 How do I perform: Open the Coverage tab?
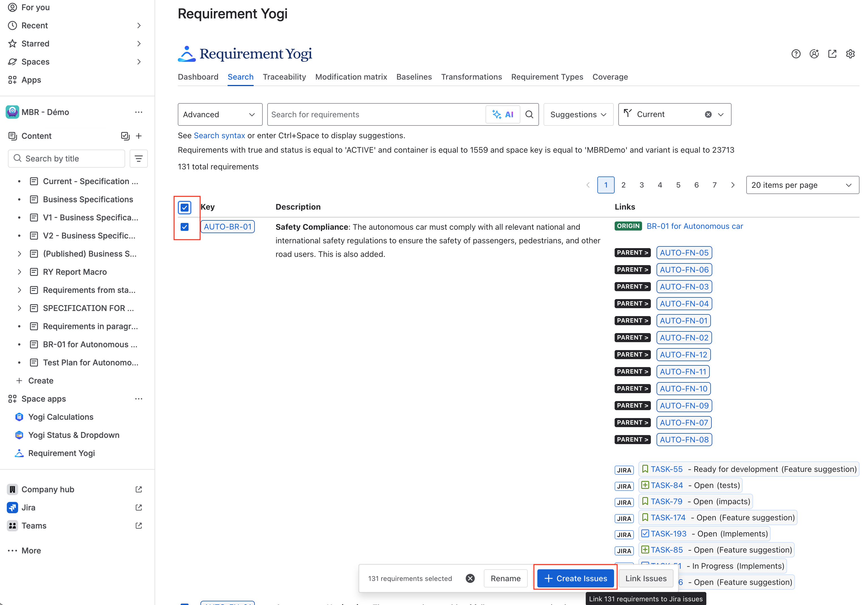pos(610,77)
